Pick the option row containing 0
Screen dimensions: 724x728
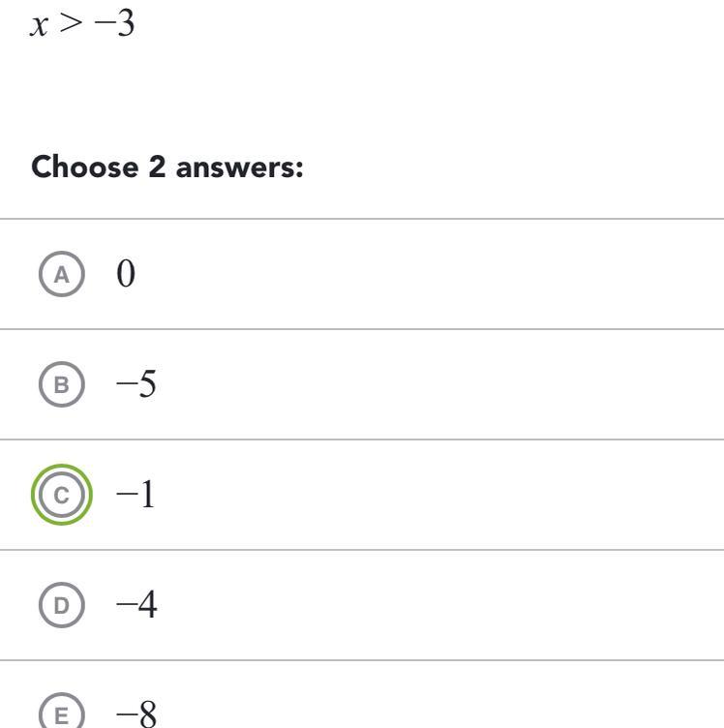(387, 275)
